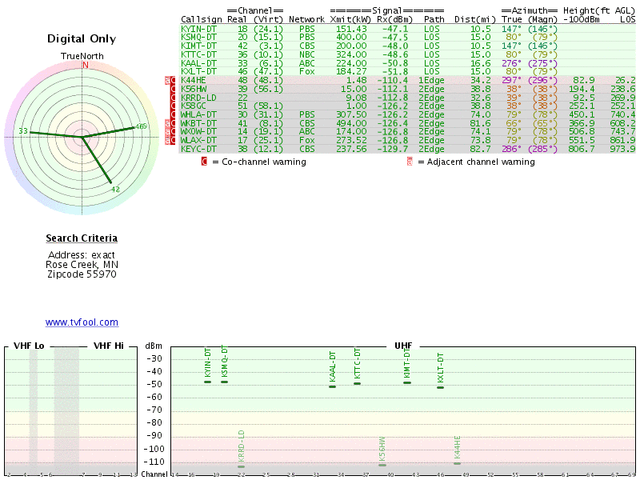Screen dimensions: 640x480
Task: Click the co-channel warning icon beside WKBT-DT
Action: 173,123
